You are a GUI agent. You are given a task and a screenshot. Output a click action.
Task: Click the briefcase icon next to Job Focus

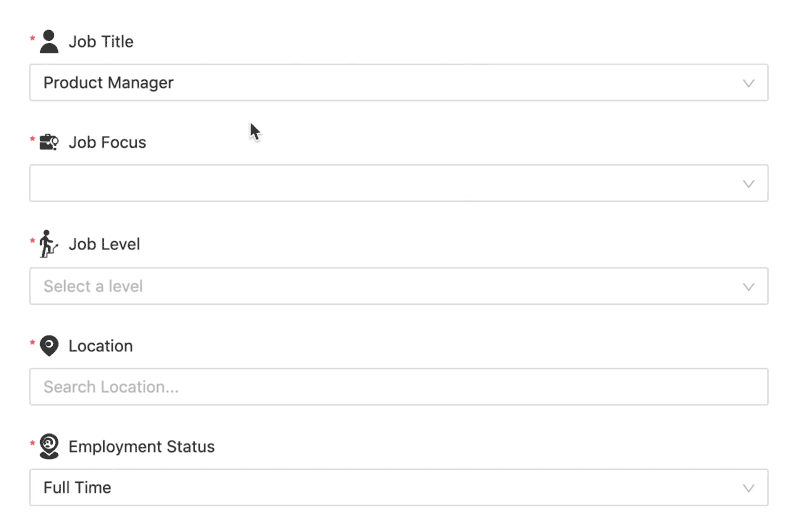49,143
